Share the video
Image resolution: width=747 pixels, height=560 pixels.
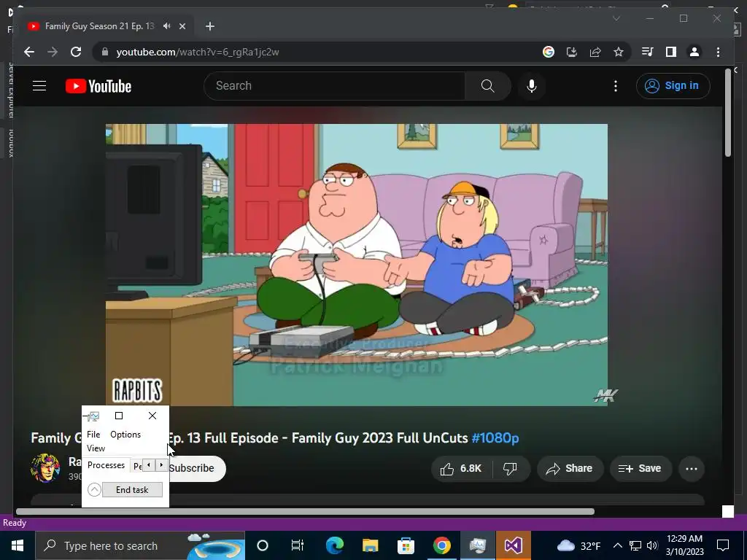click(570, 469)
